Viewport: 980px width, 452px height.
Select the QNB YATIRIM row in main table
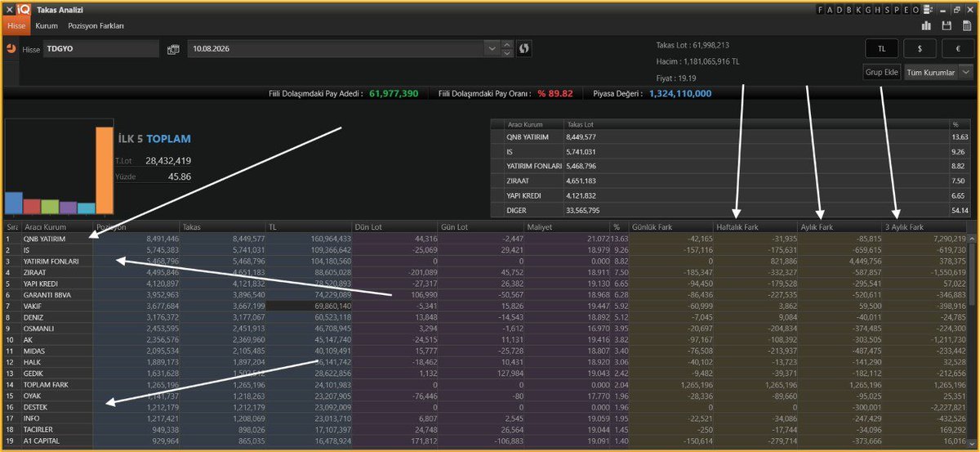pyautogui.click(x=486, y=239)
